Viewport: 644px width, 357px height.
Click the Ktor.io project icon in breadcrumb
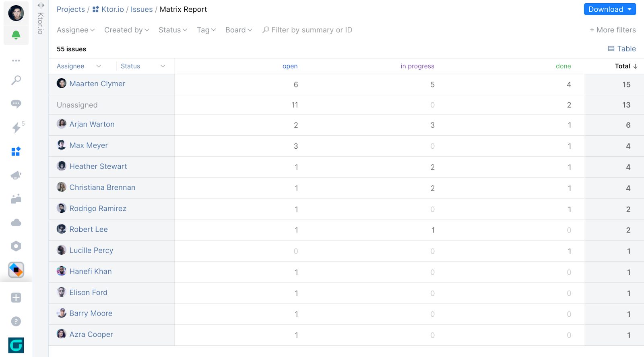point(96,9)
